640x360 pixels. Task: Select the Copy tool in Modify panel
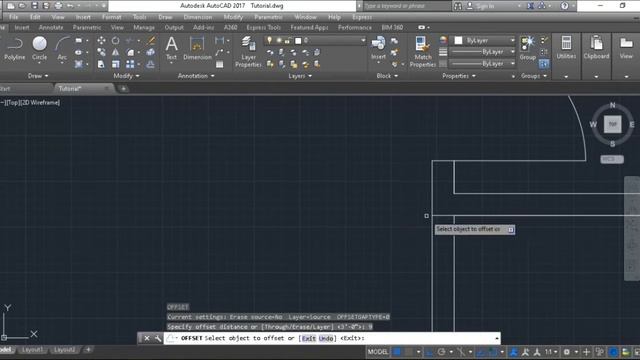pyautogui.click(x=101, y=52)
